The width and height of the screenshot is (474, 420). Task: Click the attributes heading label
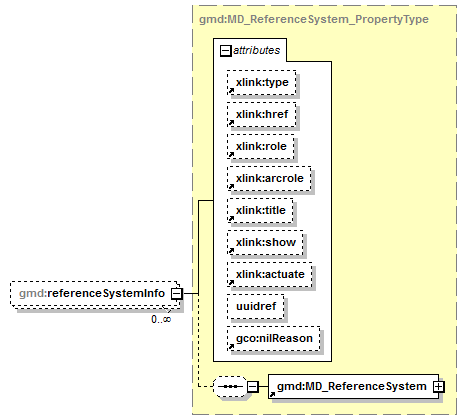(x=256, y=50)
